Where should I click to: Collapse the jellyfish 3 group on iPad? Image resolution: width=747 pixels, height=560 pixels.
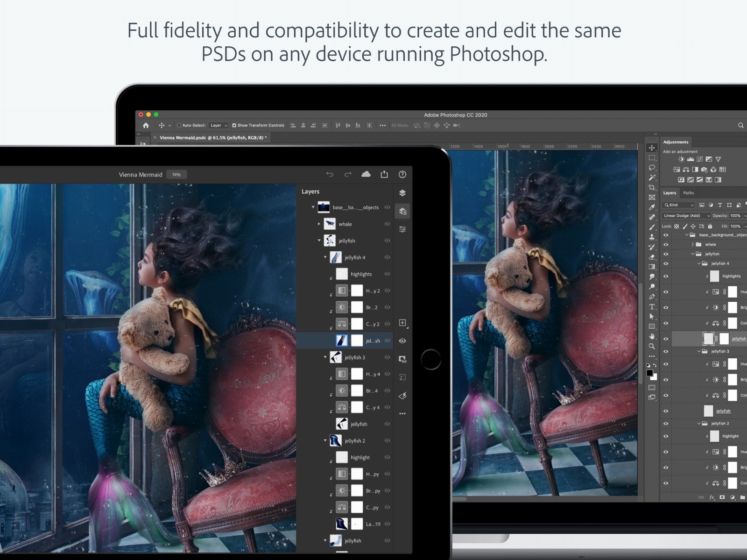point(325,357)
